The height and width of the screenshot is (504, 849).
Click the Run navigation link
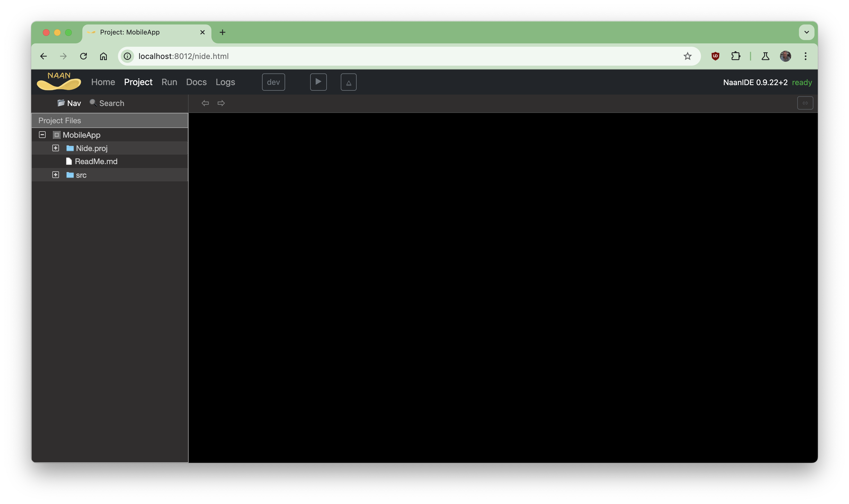click(x=169, y=82)
